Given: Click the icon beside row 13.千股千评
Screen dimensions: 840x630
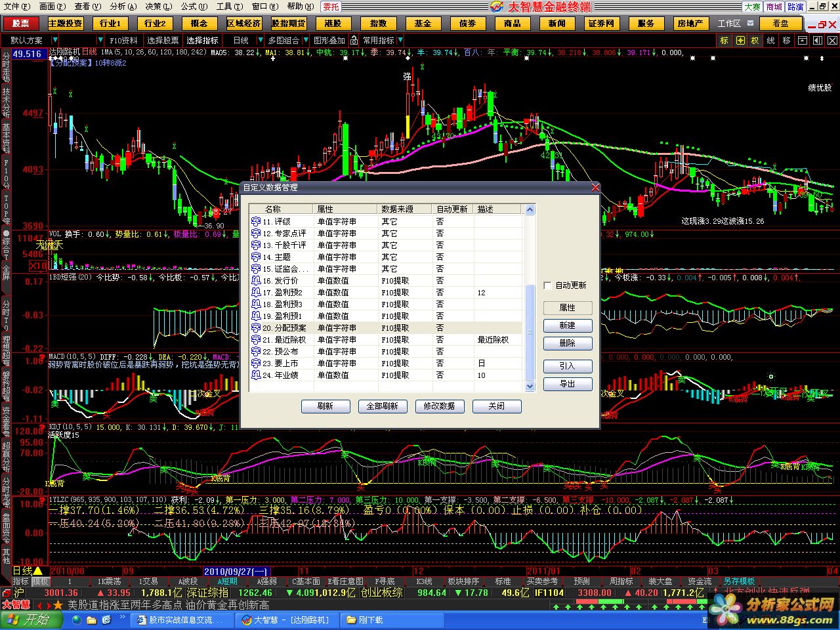Looking at the screenshot, I should point(256,245).
